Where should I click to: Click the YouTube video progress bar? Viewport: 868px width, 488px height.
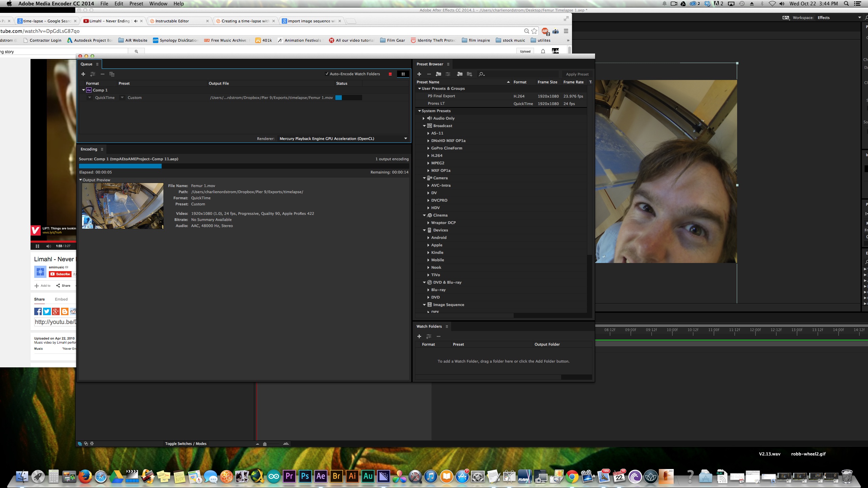pyautogui.click(x=53, y=241)
